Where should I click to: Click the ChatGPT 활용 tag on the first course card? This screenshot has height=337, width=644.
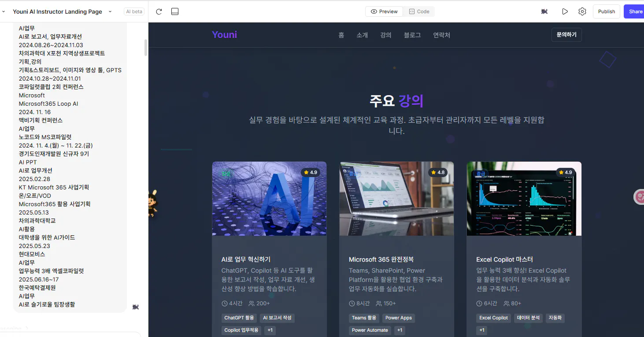click(239, 318)
